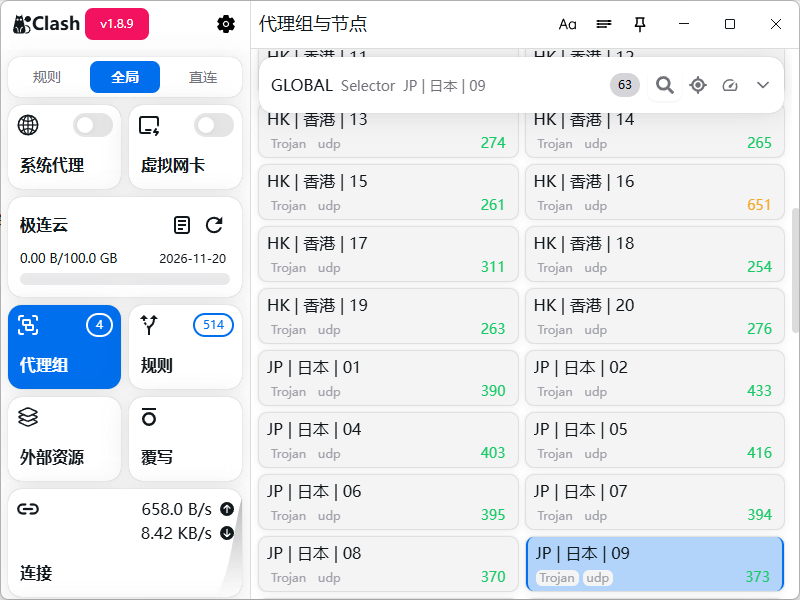Click the search icon in GLOBAL header

point(664,85)
